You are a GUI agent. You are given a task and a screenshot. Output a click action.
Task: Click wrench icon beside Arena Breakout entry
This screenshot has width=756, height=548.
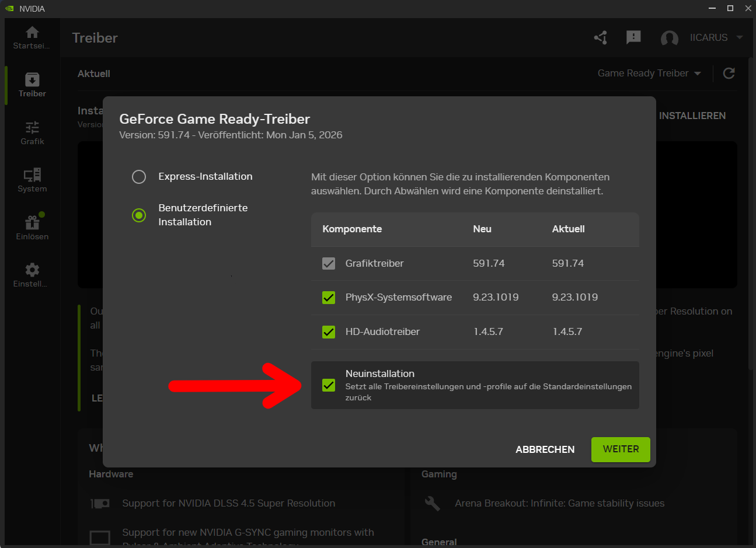point(433,503)
